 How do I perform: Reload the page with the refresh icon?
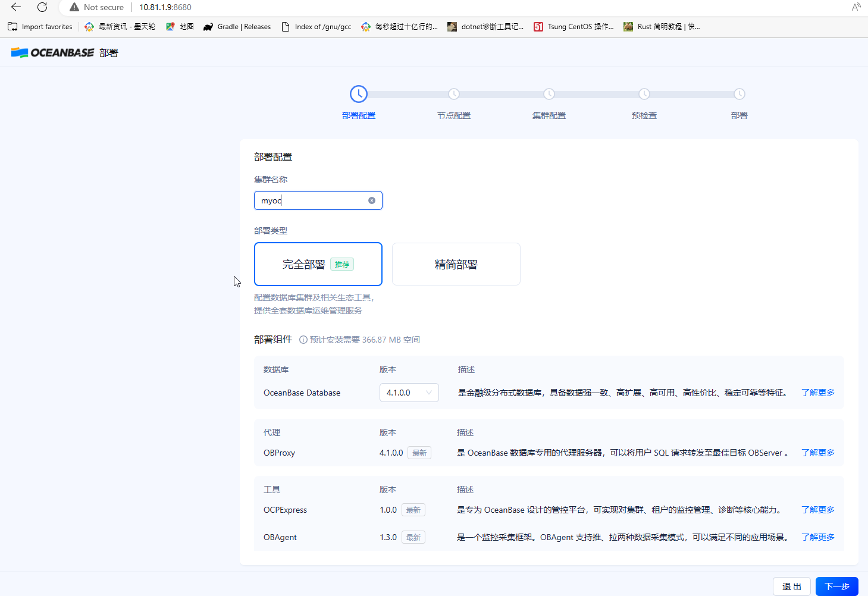coord(42,7)
